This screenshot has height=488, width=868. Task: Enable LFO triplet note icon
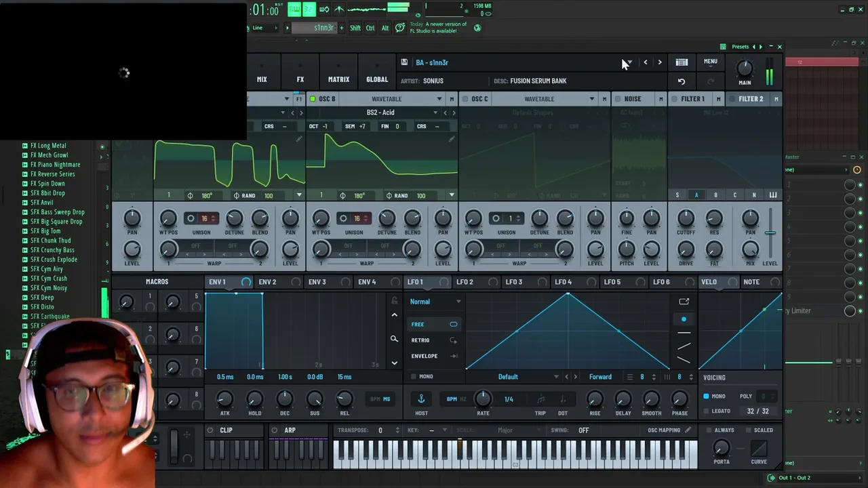pos(540,399)
